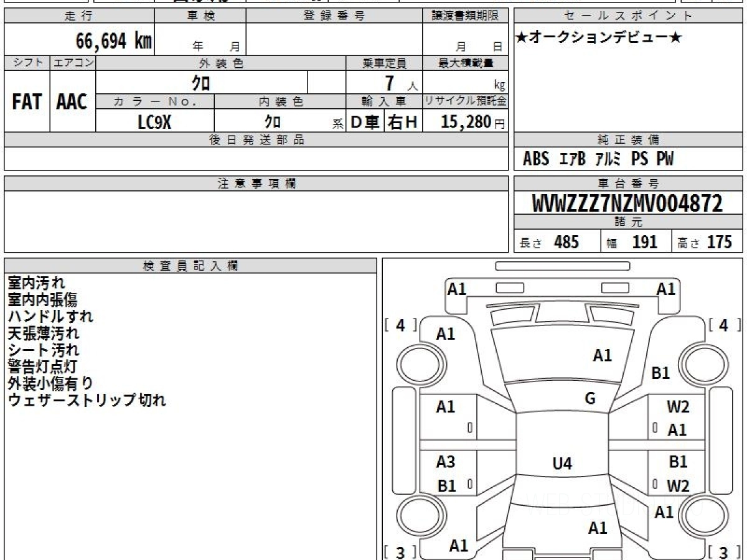Select アルミ in the equipment list

click(608, 159)
